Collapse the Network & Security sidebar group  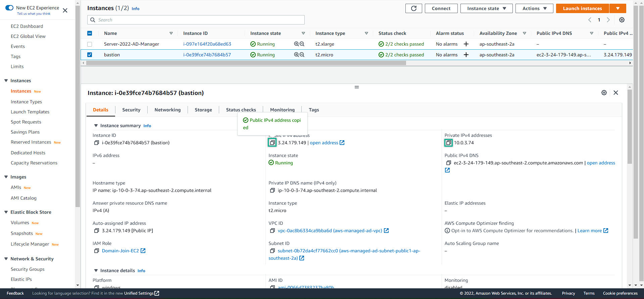pyautogui.click(x=6, y=259)
